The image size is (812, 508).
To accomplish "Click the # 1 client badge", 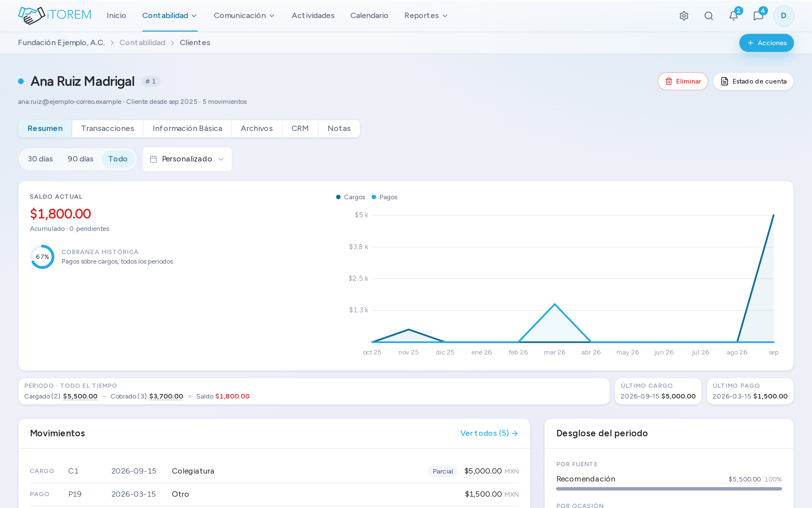I will click(x=151, y=82).
